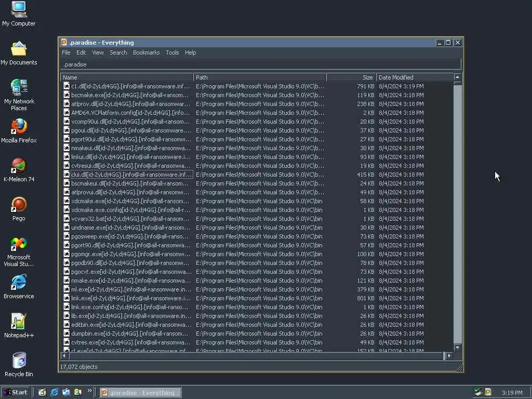Click the vertical scrollbar up arrow
The image size is (532, 399).
click(x=457, y=77)
